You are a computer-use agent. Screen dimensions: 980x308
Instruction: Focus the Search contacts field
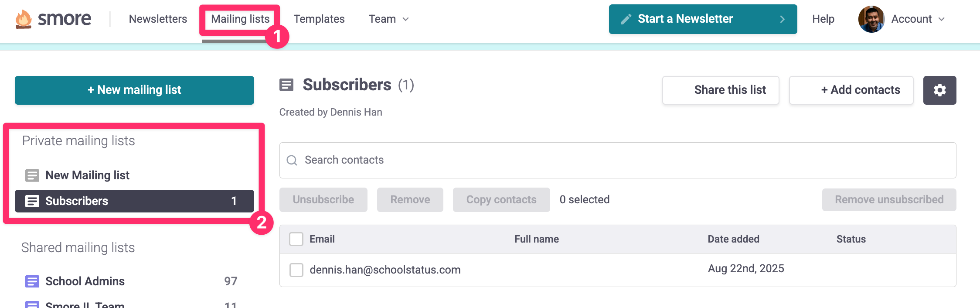(x=618, y=160)
